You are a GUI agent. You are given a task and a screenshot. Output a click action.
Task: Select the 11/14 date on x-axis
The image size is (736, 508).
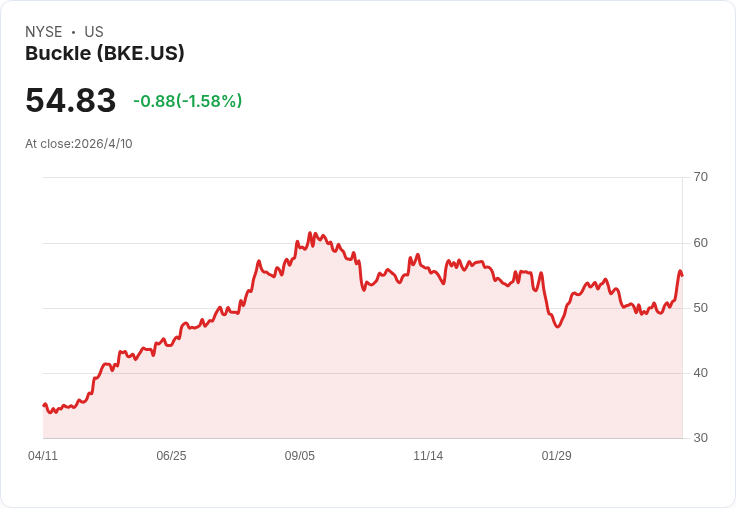[428, 456]
